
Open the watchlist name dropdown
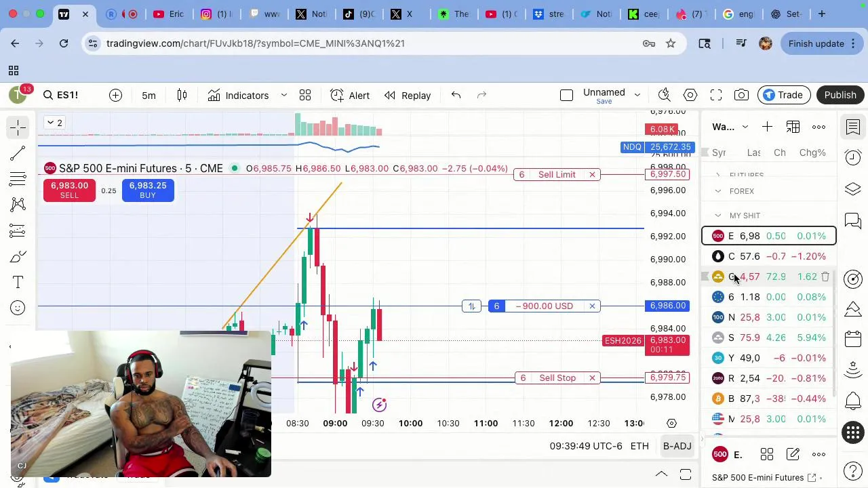(730, 127)
